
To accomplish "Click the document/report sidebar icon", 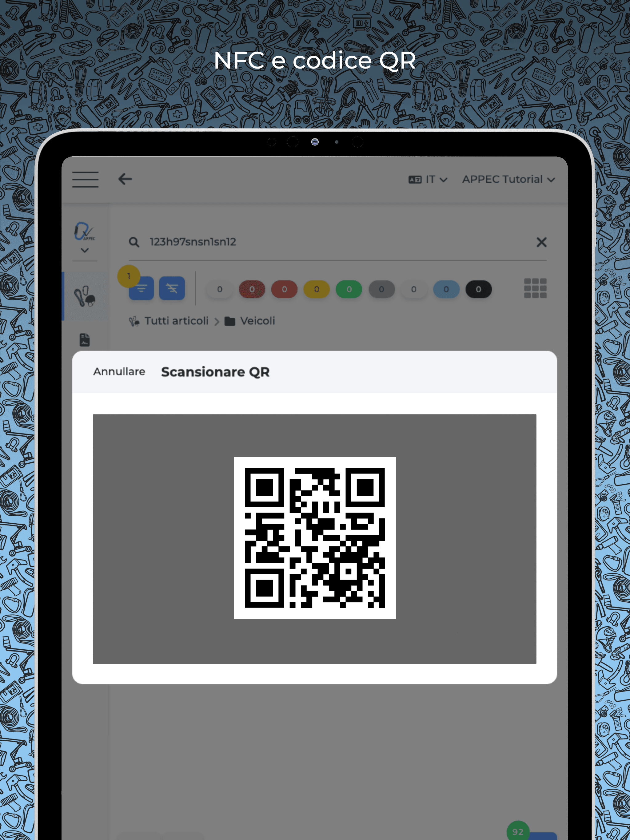I will [85, 341].
